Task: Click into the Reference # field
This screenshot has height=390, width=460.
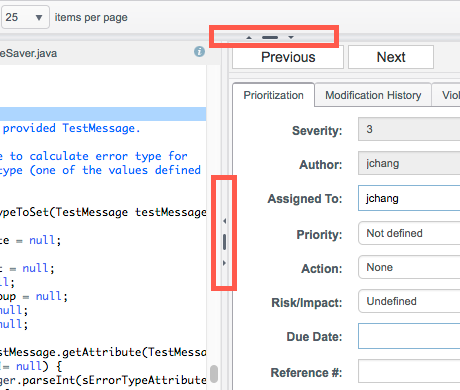Action: pos(409,371)
